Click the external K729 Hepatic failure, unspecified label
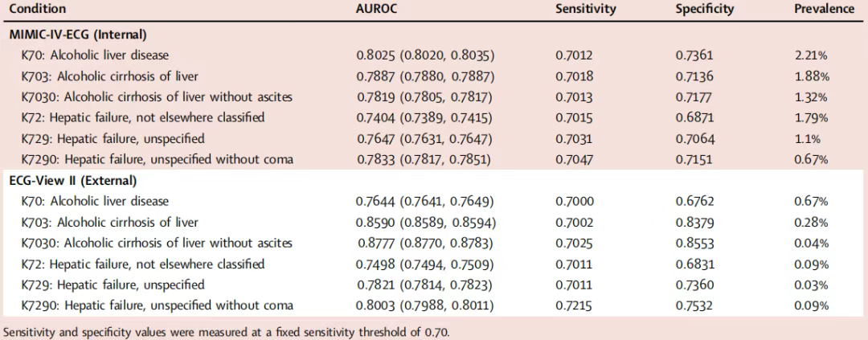Screen dimensions: 868x340 (113, 285)
